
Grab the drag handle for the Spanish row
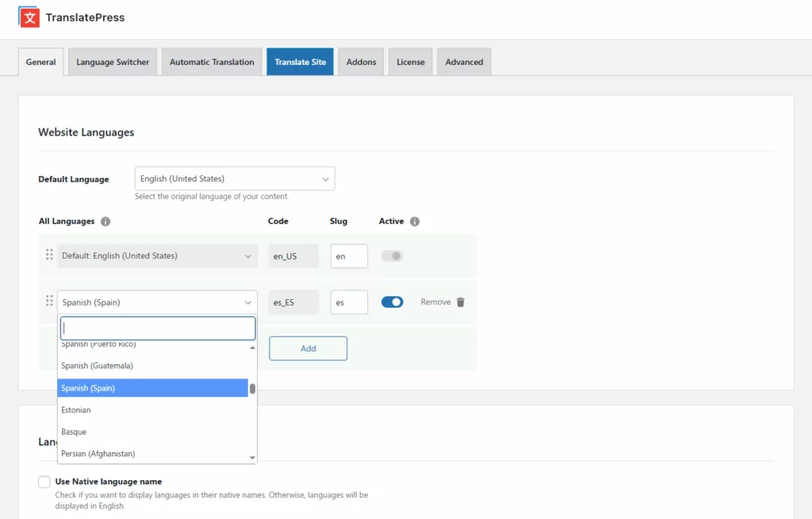pyautogui.click(x=49, y=302)
